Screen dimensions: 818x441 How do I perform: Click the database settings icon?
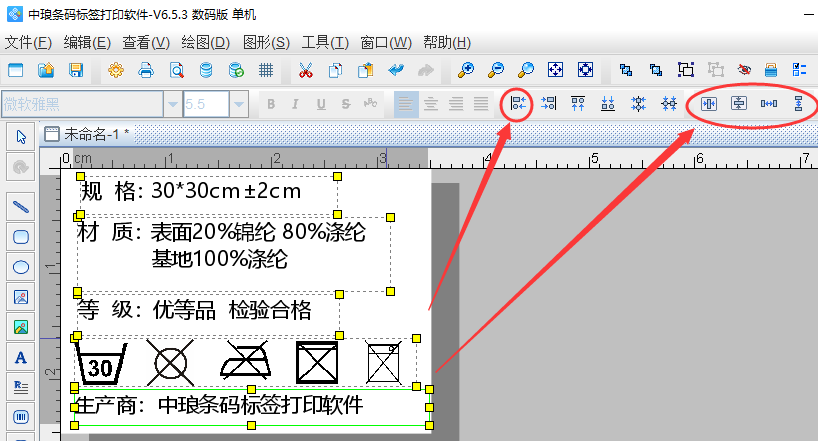pyautogui.click(x=206, y=70)
